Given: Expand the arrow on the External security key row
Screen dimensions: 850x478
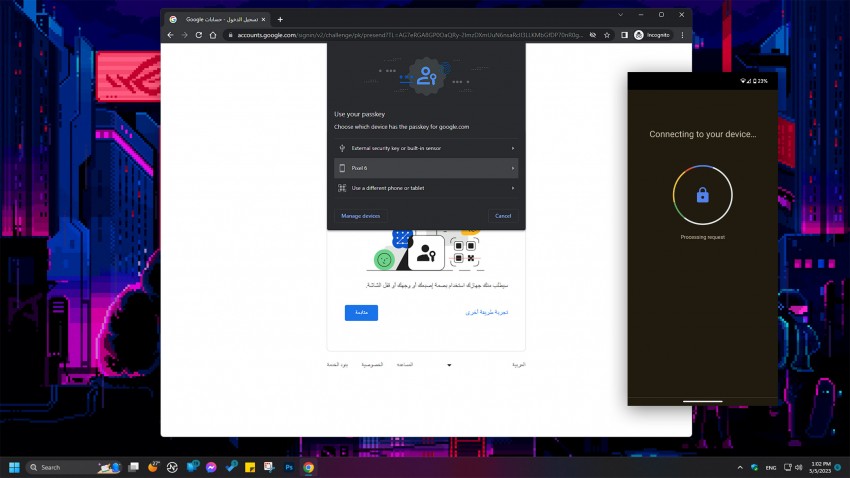Looking at the screenshot, I should coord(513,148).
